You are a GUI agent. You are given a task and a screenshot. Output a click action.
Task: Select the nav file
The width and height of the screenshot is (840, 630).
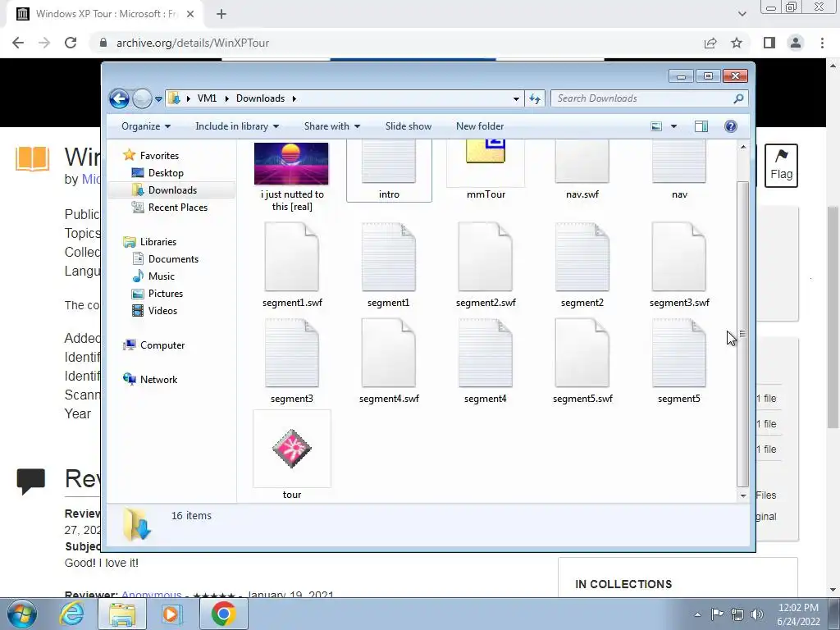tap(679, 171)
